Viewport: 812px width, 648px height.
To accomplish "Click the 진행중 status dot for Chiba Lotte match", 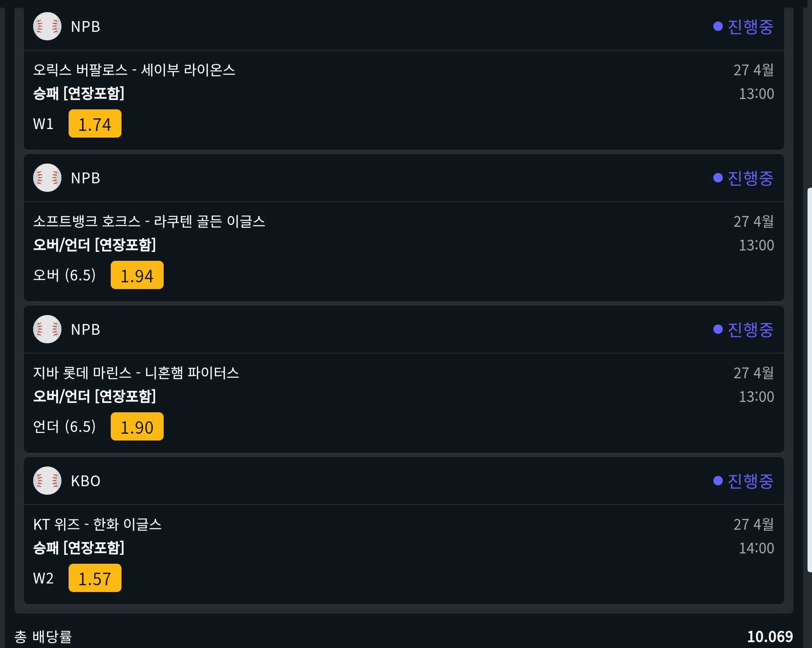I will coord(718,329).
